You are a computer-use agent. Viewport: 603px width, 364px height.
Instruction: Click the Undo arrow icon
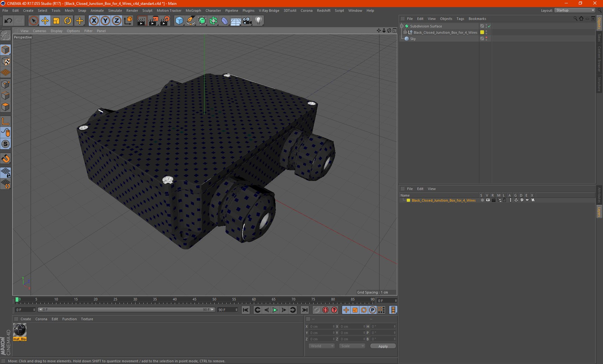click(x=8, y=21)
